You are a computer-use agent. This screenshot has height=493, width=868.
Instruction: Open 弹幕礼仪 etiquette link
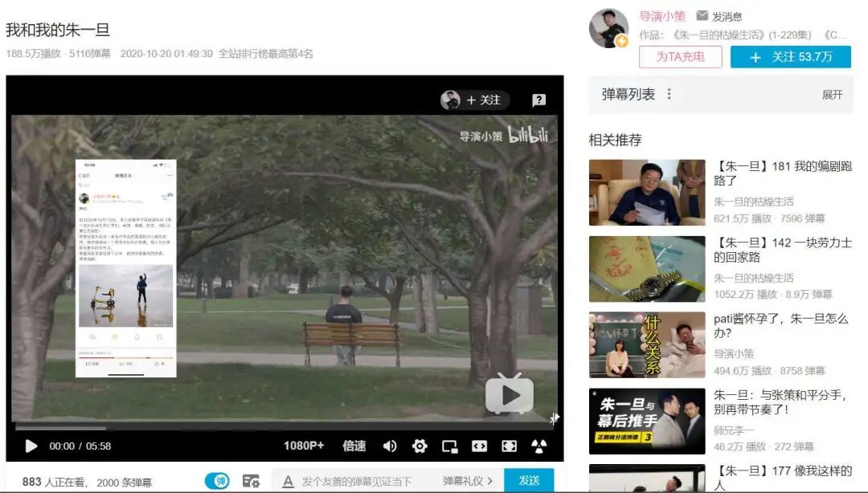pyautogui.click(x=467, y=481)
